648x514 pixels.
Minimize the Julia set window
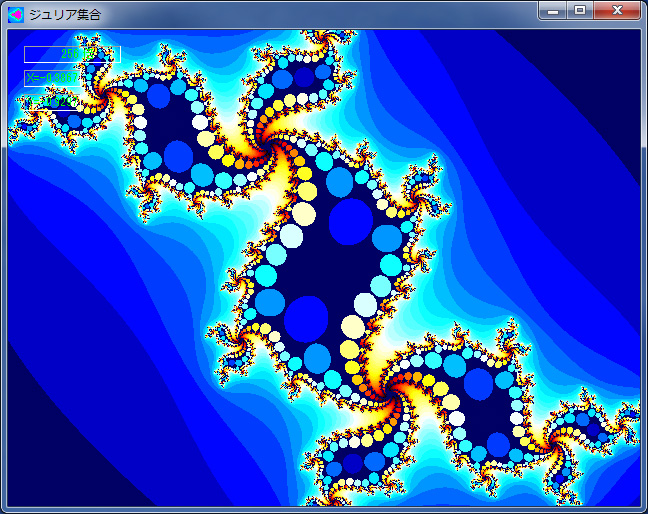[x=553, y=11]
